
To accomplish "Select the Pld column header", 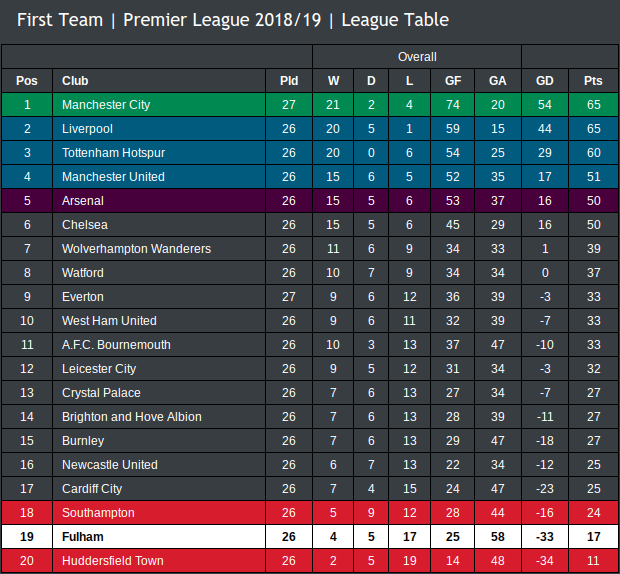I will [289, 81].
